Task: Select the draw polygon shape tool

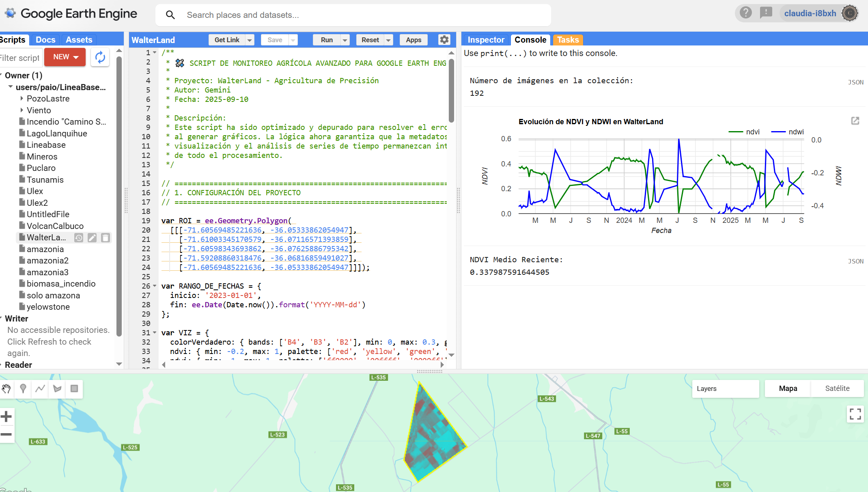Action: point(57,388)
